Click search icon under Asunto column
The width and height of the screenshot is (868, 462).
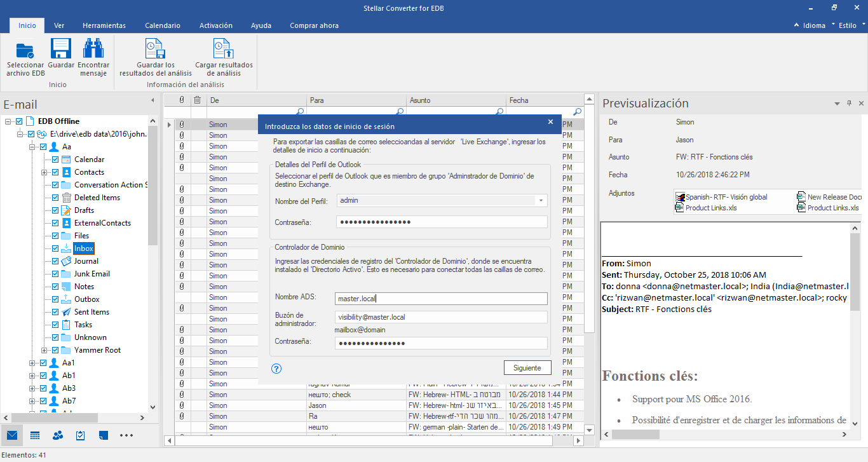[499, 112]
